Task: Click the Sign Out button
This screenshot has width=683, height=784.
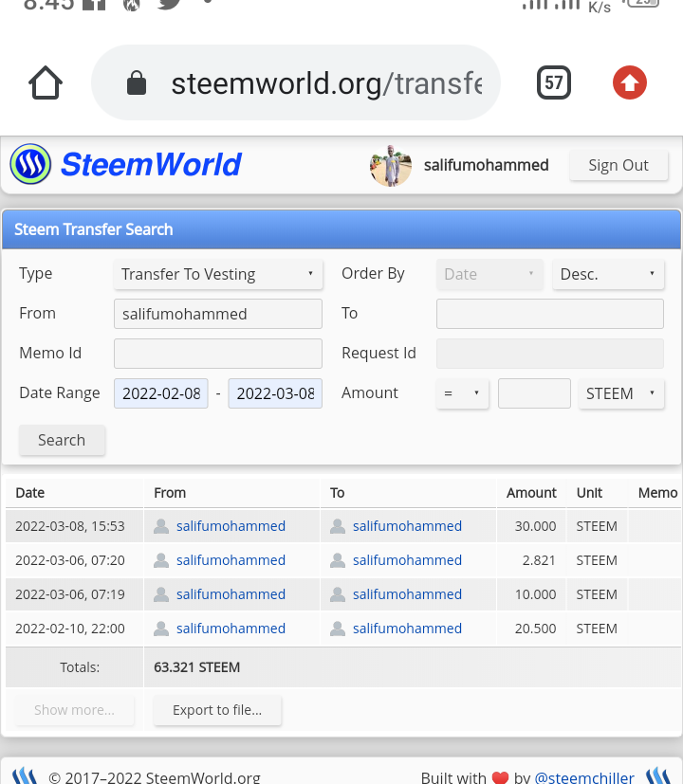Action: tap(618, 165)
